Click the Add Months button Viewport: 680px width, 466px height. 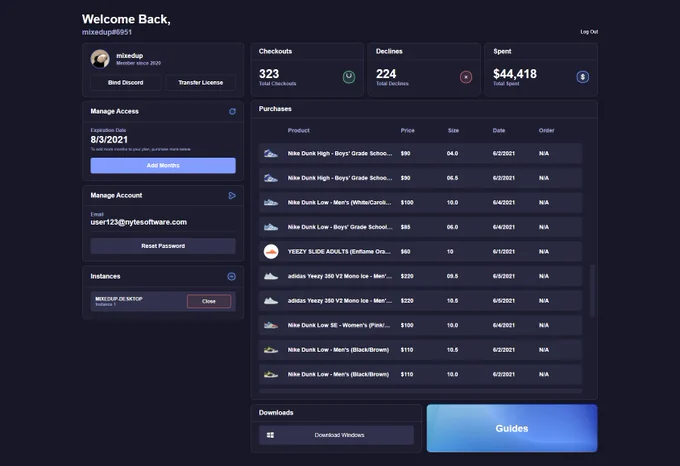163,166
